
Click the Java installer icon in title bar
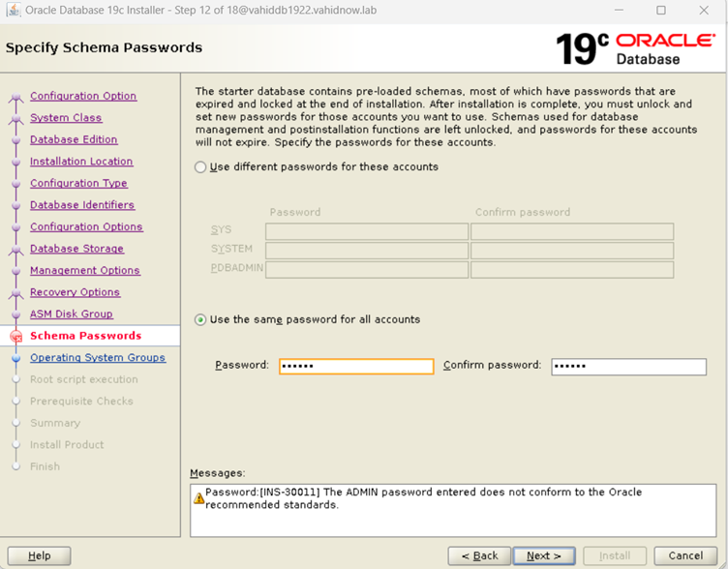(x=14, y=10)
